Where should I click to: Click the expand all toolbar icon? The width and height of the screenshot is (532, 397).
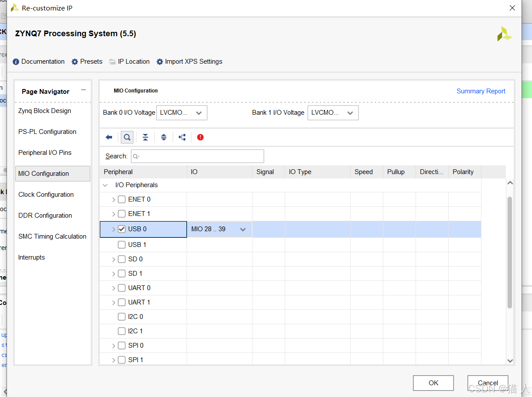point(164,137)
